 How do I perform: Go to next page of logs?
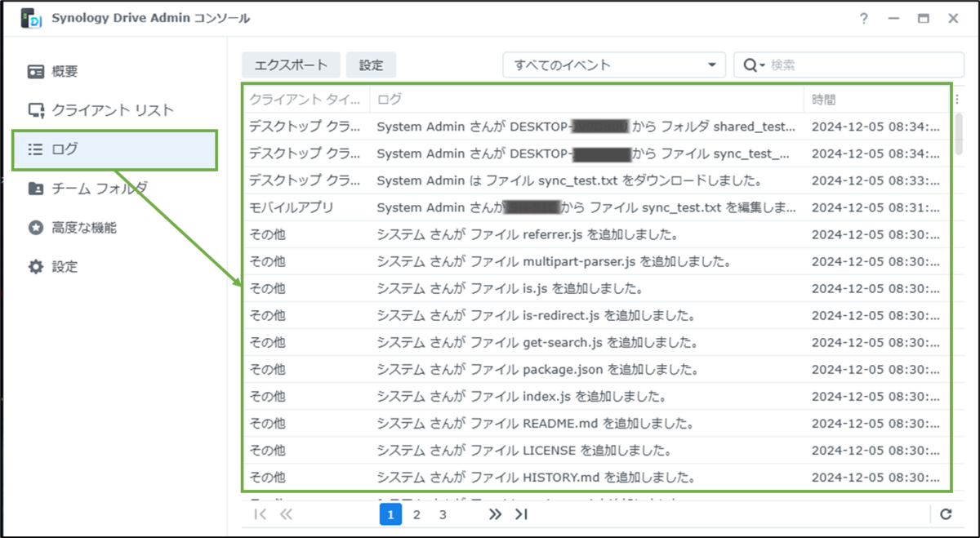tap(495, 514)
